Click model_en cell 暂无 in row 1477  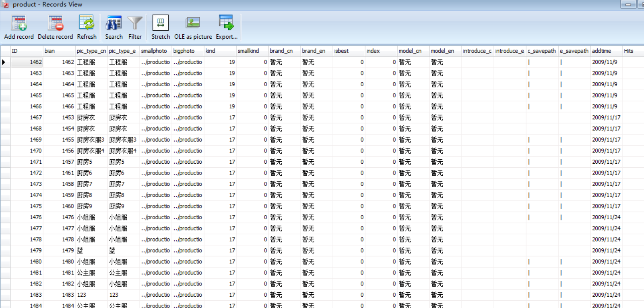pyautogui.click(x=446, y=229)
